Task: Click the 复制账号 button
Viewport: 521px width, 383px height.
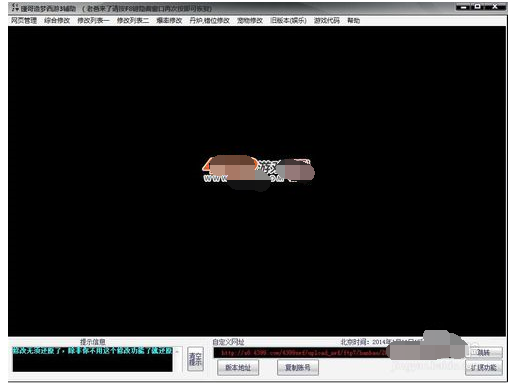Action: (298, 368)
